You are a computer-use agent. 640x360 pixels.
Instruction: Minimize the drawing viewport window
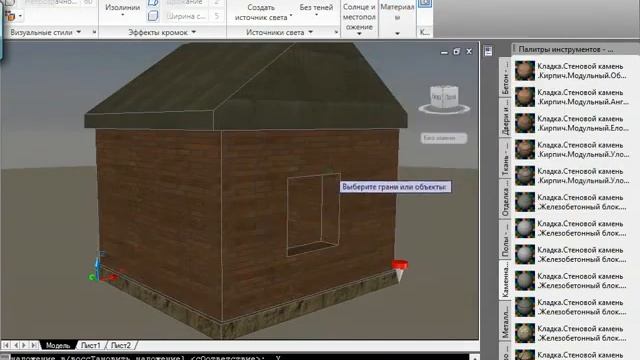click(444, 52)
